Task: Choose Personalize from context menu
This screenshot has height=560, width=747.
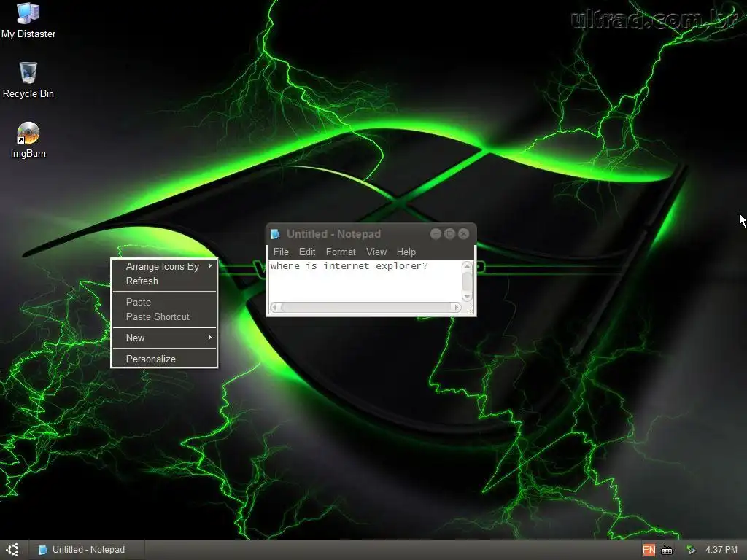Action: click(164, 359)
